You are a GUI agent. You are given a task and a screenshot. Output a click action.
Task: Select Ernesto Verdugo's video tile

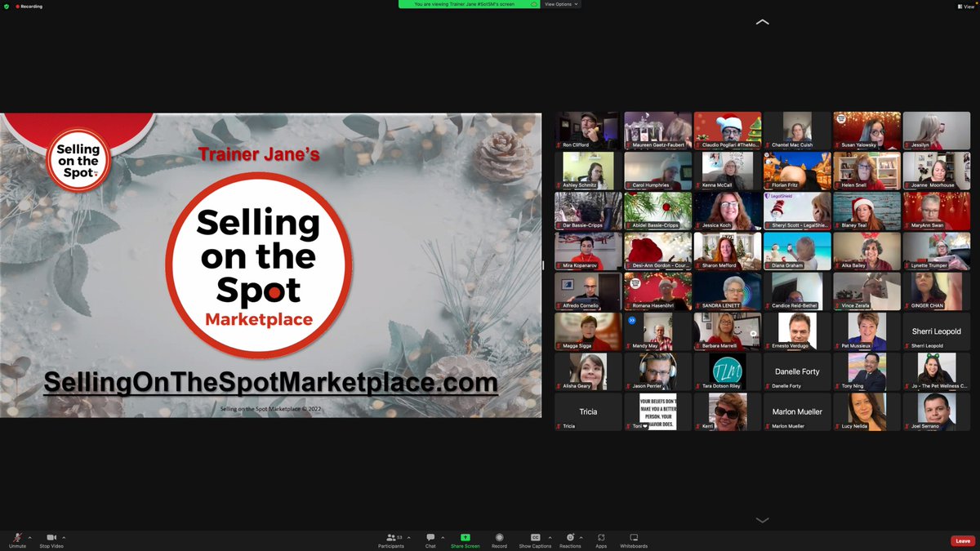click(x=798, y=331)
